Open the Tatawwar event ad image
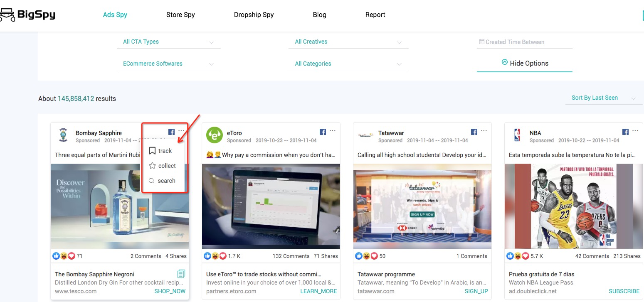The height and width of the screenshot is (302, 644). click(422, 206)
